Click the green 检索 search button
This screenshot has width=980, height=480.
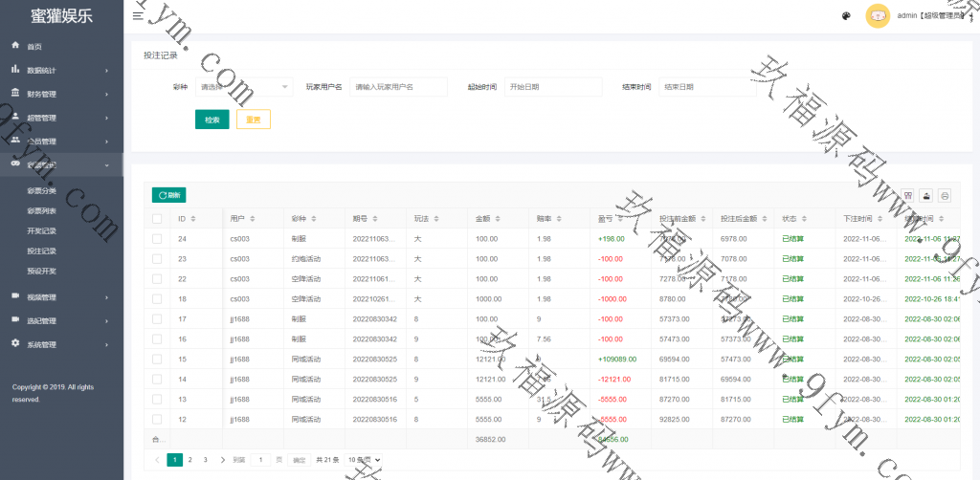click(212, 120)
